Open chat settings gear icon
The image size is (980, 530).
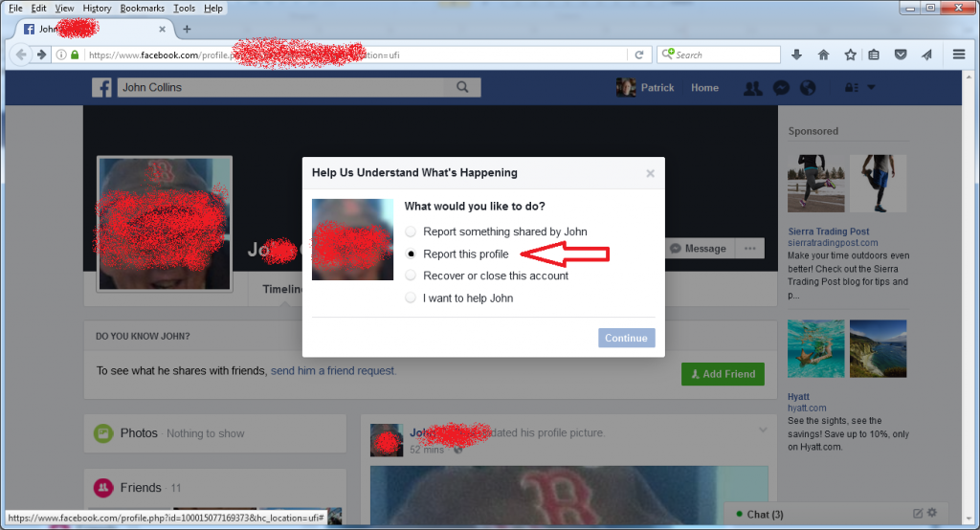[x=932, y=513]
